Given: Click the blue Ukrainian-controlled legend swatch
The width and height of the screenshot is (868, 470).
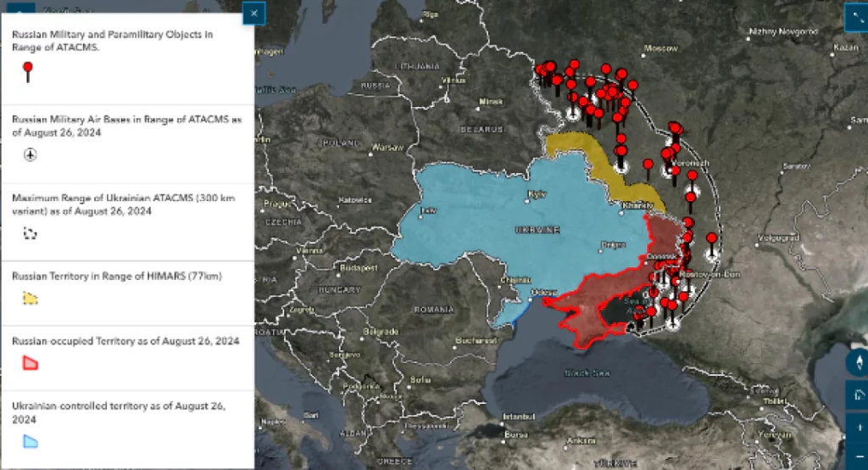Looking at the screenshot, I should [30, 441].
